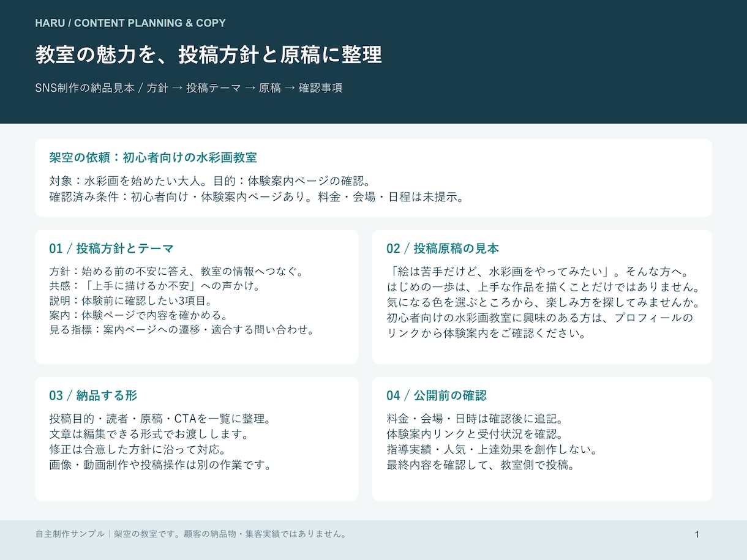Click the section heading '02 / 投稿原稿の見本'
Viewport: 747px width, 560px height.
tap(443, 248)
